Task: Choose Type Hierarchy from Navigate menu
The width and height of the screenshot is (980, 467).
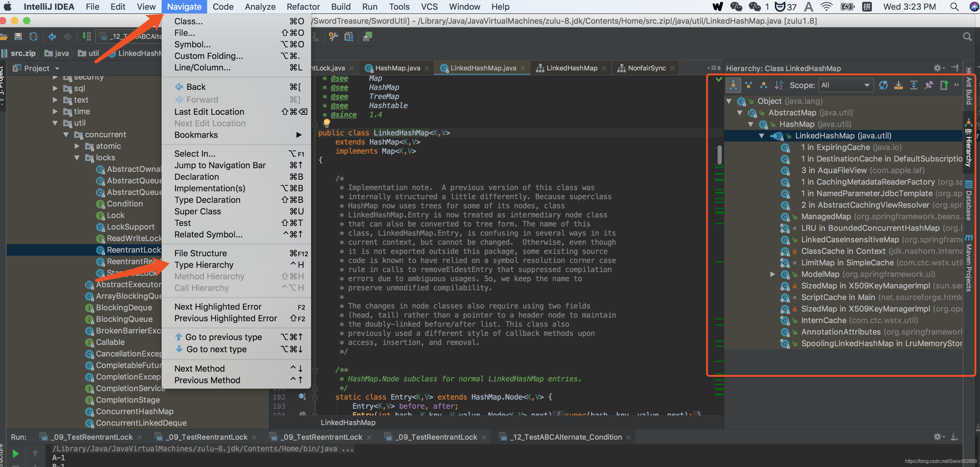Action: click(x=236, y=265)
